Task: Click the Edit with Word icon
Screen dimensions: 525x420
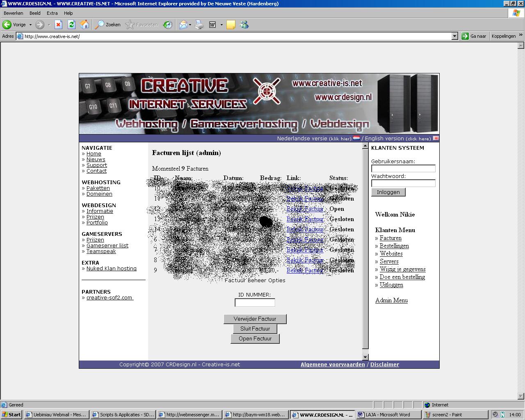Action: tap(212, 25)
